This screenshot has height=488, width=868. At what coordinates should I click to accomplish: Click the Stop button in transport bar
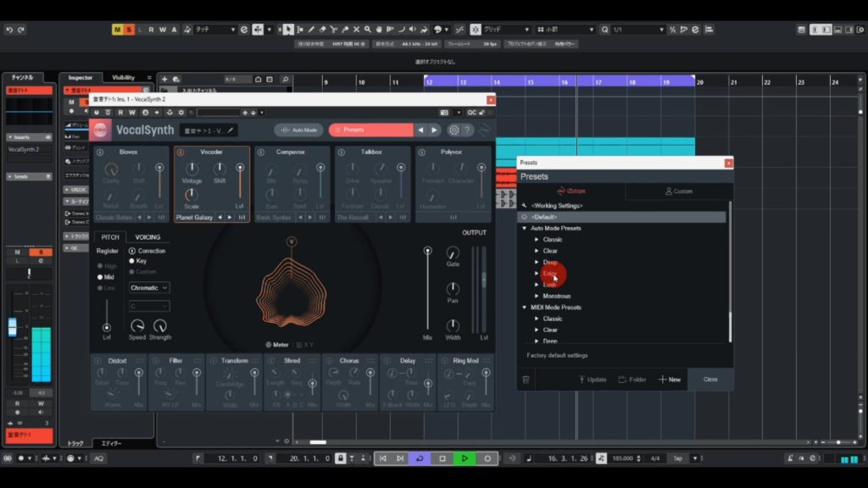pyautogui.click(x=442, y=458)
